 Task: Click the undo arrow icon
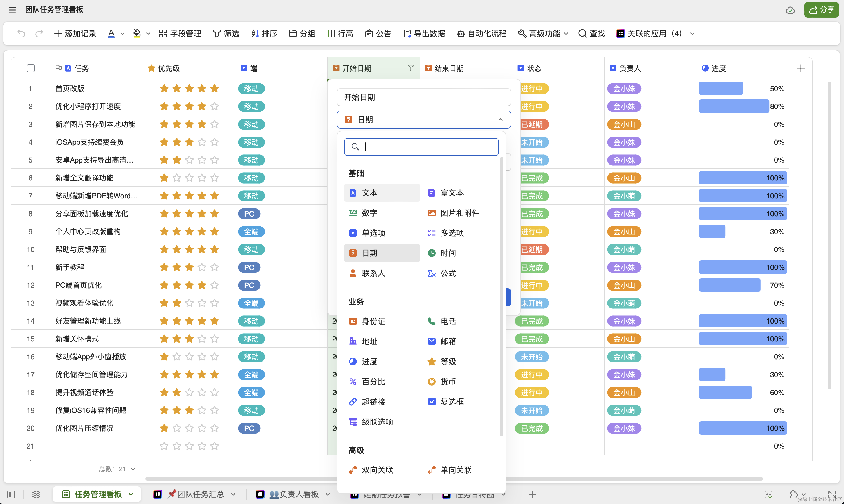(21, 33)
